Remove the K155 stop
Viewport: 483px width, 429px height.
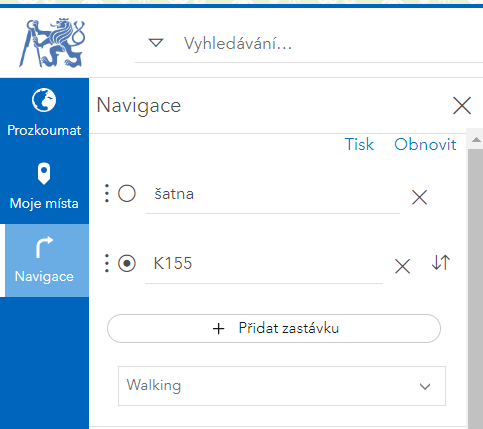tap(402, 267)
